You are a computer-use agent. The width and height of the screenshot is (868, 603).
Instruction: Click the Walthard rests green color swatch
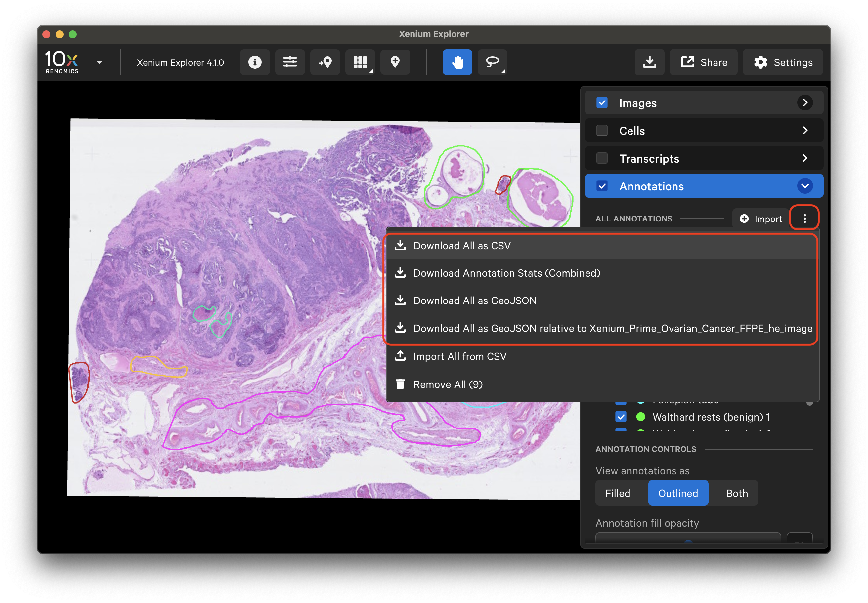tap(640, 417)
